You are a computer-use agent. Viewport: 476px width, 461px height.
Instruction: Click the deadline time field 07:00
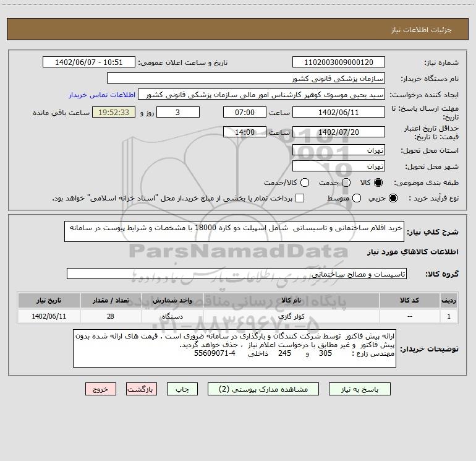pyautogui.click(x=245, y=112)
